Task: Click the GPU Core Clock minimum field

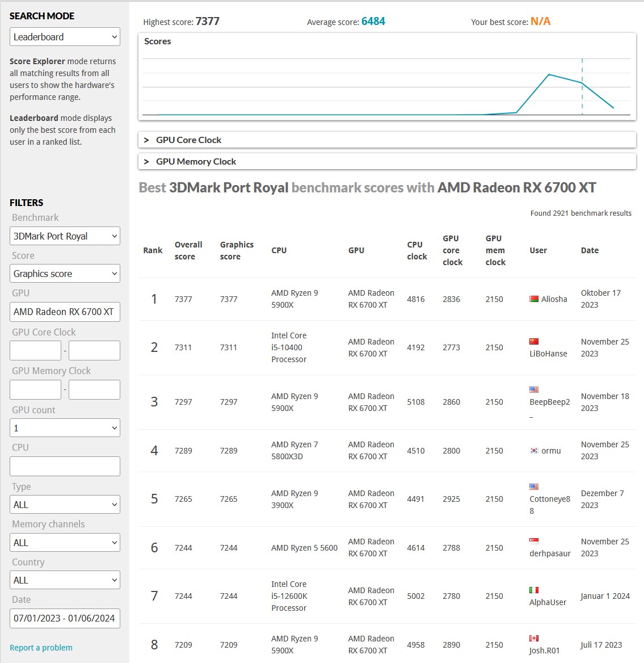Action: (x=36, y=351)
